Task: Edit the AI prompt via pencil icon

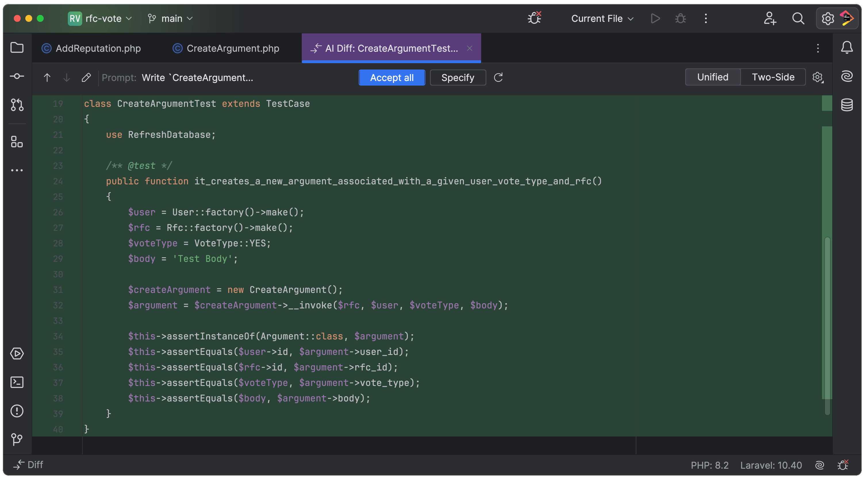Action: click(x=87, y=78)
